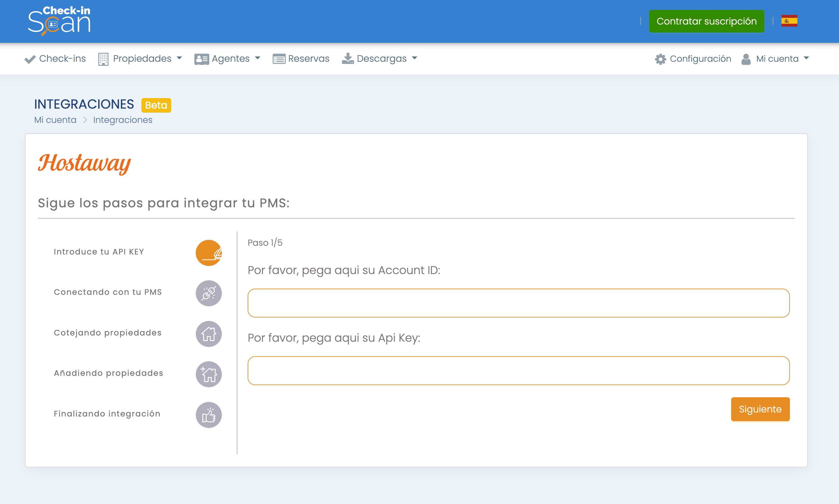Follow the Mi cuenta breadcrumb link
Viewport: 839px width, 504px height.
click(x=55, y=120)
